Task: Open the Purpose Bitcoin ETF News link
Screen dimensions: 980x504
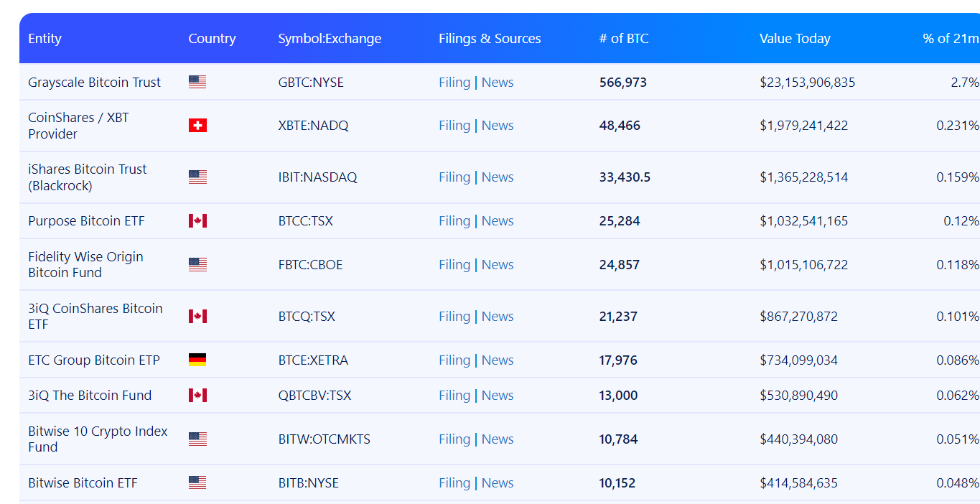Action: pos(498,221)
